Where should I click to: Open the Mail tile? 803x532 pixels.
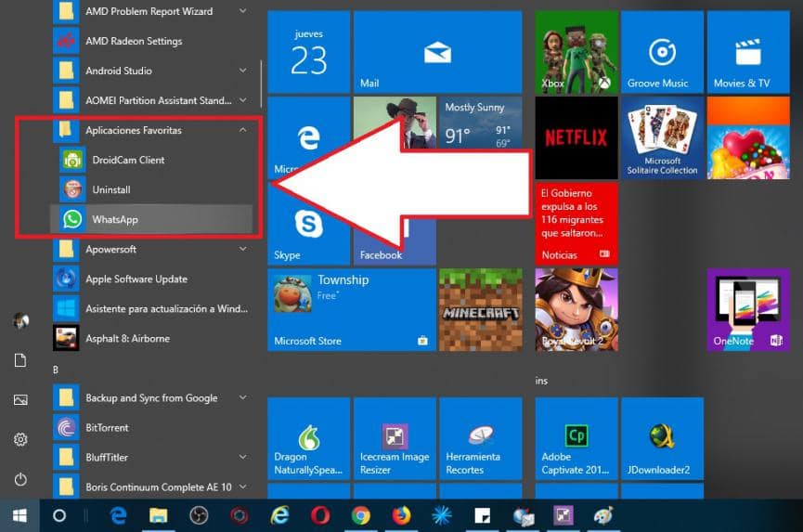[x=438, y=52]
